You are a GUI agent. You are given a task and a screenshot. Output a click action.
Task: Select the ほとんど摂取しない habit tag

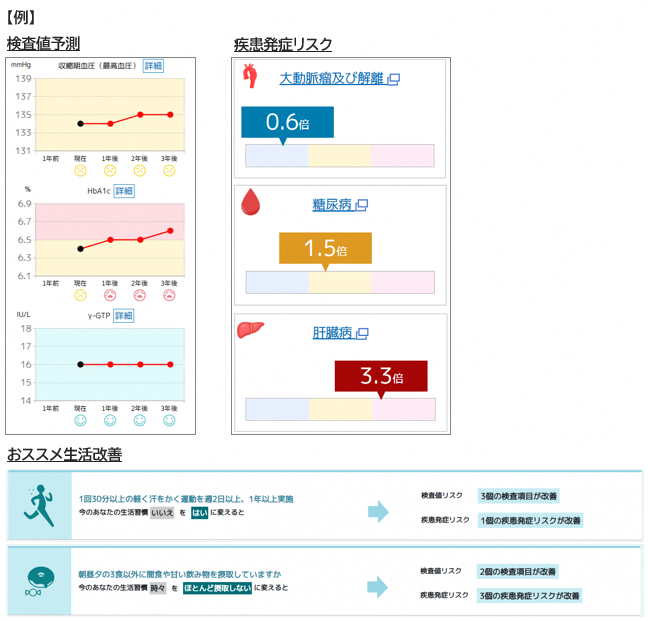pos(217,588)
